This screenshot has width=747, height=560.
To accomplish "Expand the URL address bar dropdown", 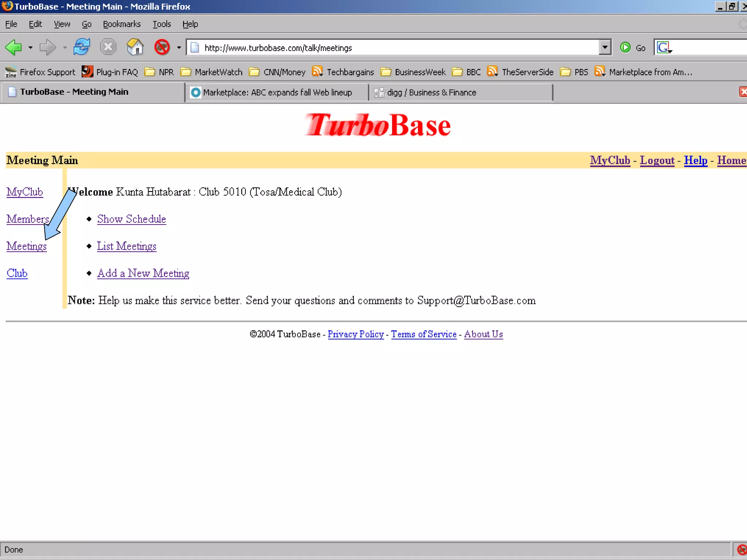I will coord(605,47).
